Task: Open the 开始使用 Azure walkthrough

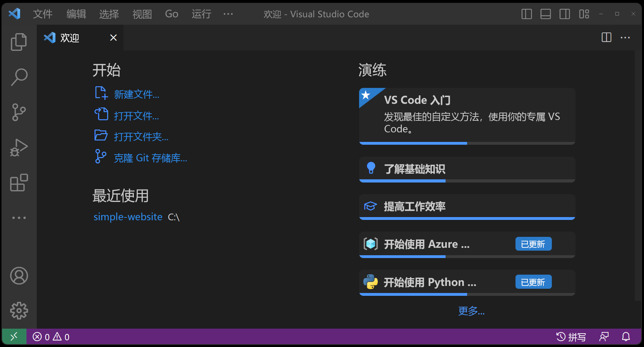Action: tap(467, 245)
